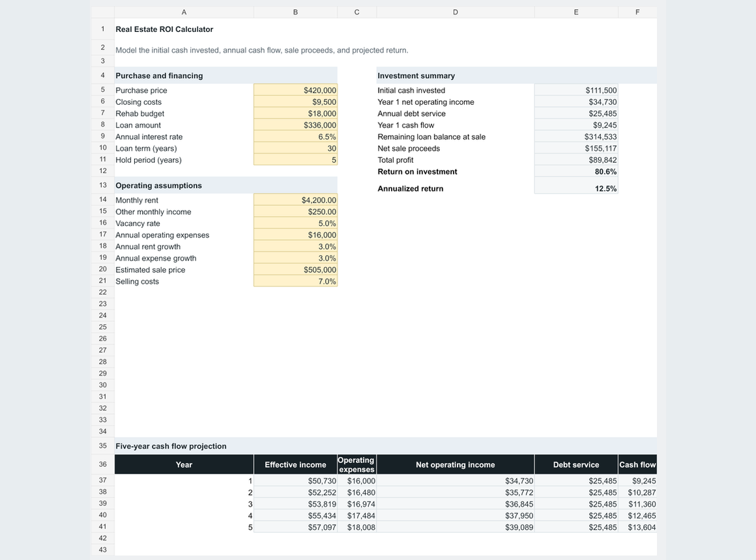Select the Hold period value cell

[295, 160]
